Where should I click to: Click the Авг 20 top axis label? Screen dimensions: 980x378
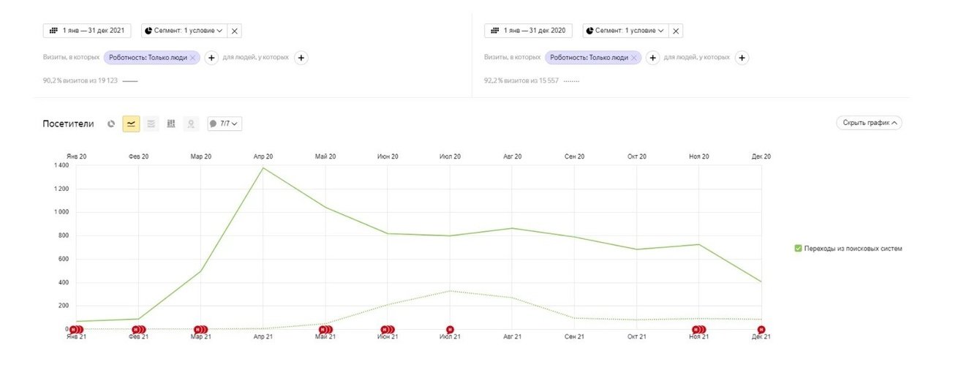click(x=513, y=156)
